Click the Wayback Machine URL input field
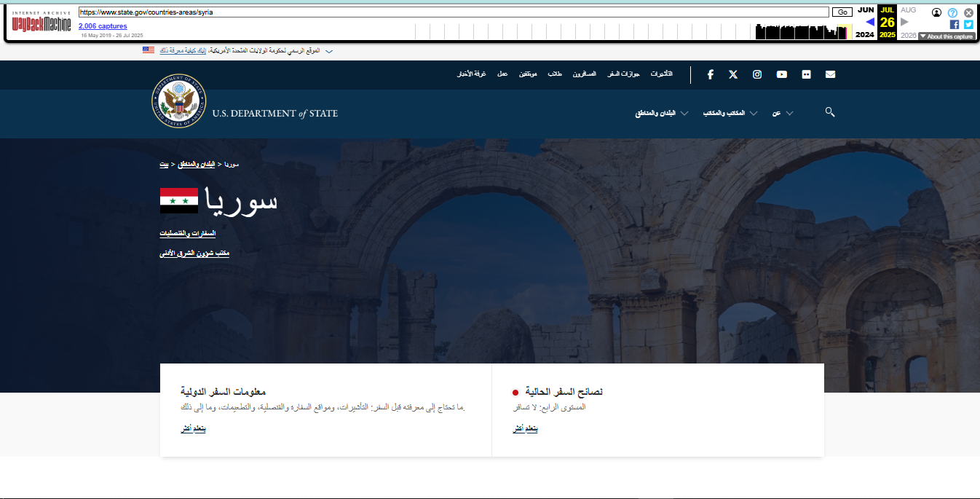The image size is (980, 499). click(x=454, y=12)
